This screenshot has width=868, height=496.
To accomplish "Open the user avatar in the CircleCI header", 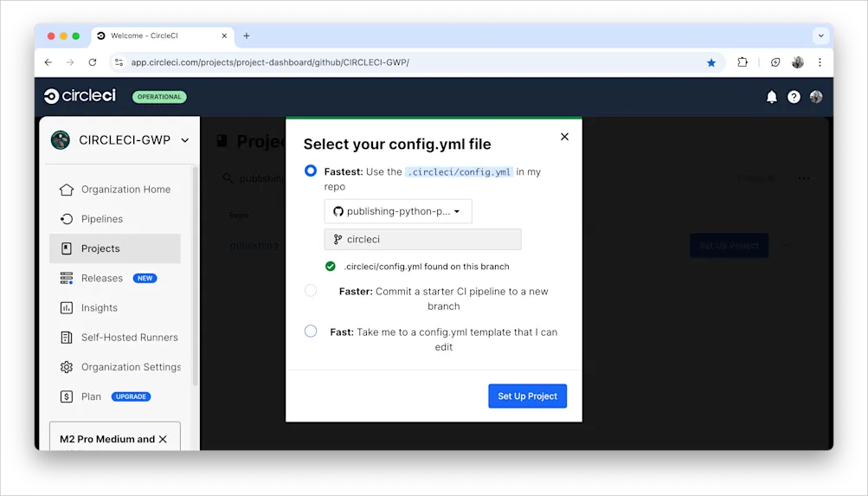I will coord(816,97).
